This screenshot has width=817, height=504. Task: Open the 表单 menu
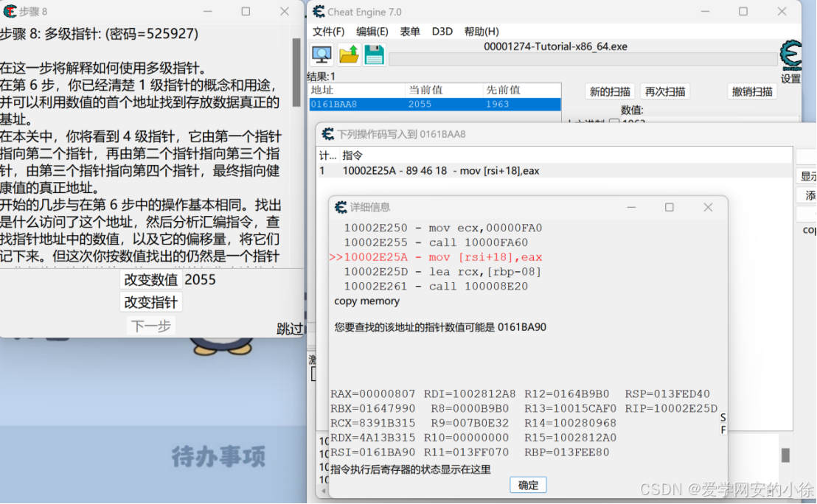click(x=410, y=31)
